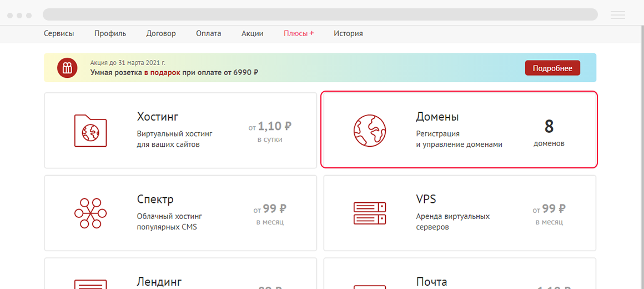Open the Сервисы menu item

coord(59,34)
